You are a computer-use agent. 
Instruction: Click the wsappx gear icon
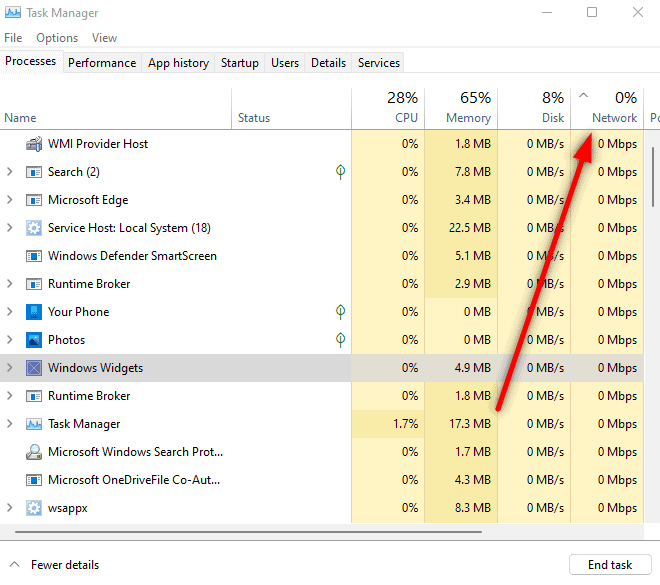pos(34,508)
